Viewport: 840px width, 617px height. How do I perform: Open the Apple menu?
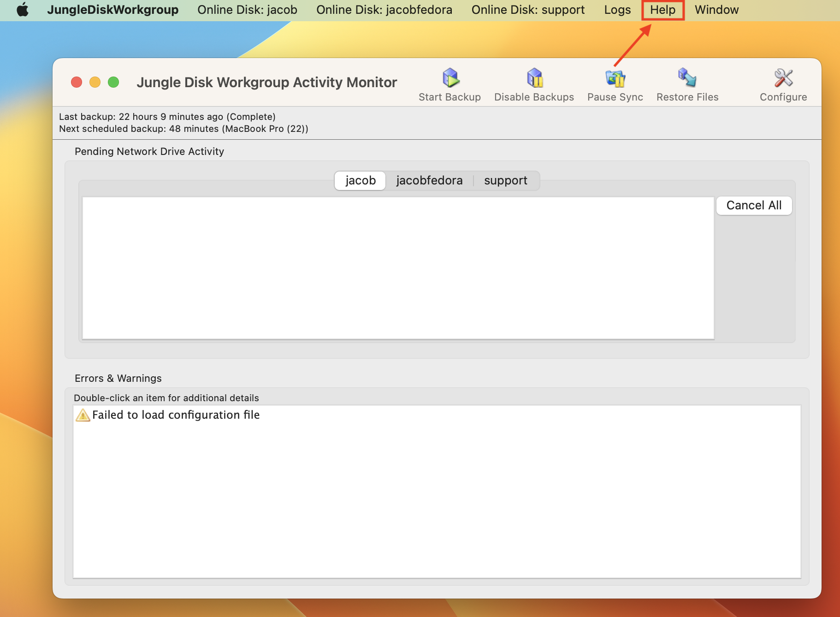(23, 10)
